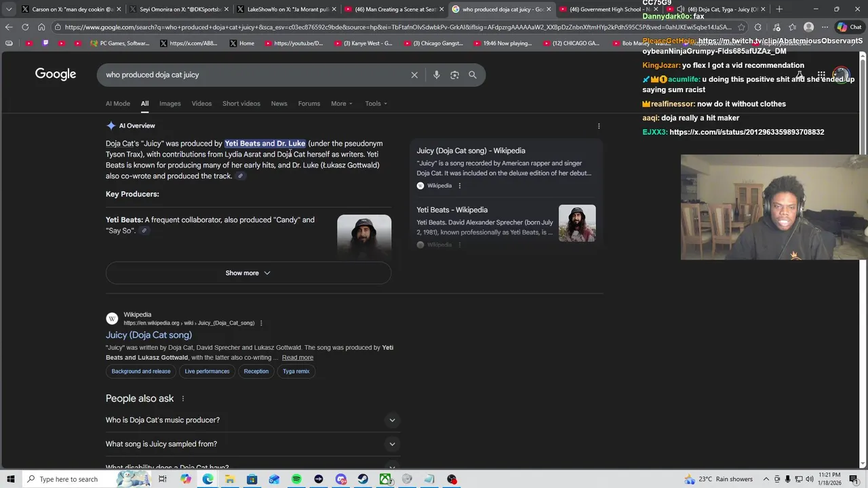Click 'Read more' in Wikipedia snippet
The image size is (868, 488).
pos(298,358)
